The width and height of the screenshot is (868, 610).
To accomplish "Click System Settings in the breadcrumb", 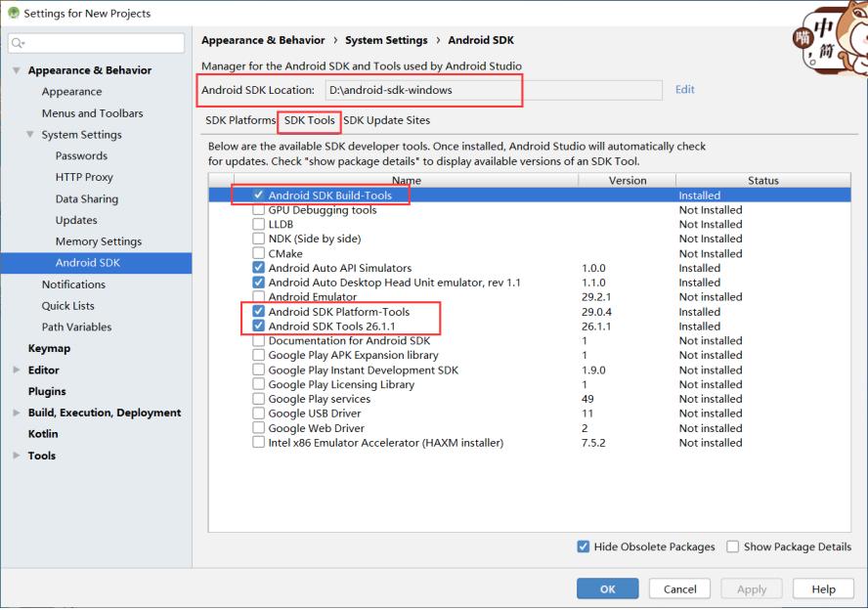I will (x=386, y=40).
